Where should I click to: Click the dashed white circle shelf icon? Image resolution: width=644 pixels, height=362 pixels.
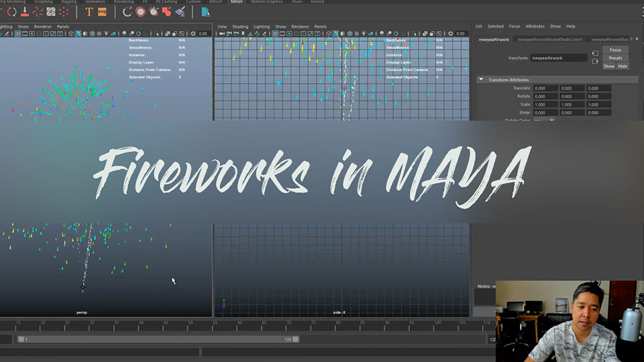[127, 12]
